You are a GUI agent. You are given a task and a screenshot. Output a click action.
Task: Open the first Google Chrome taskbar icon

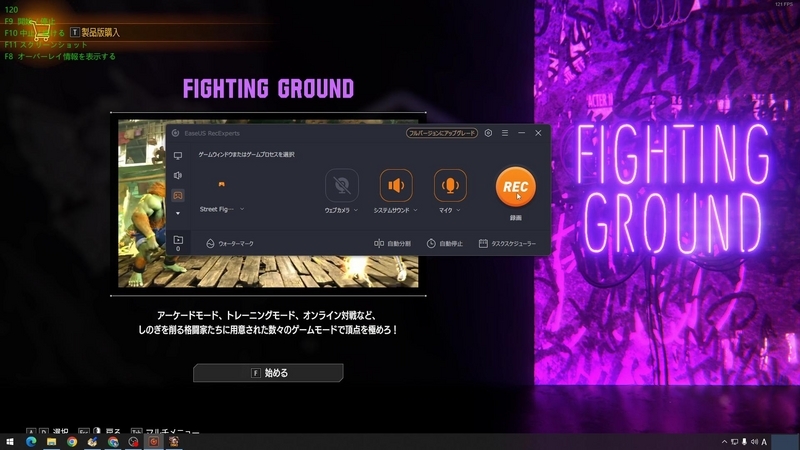72,442
